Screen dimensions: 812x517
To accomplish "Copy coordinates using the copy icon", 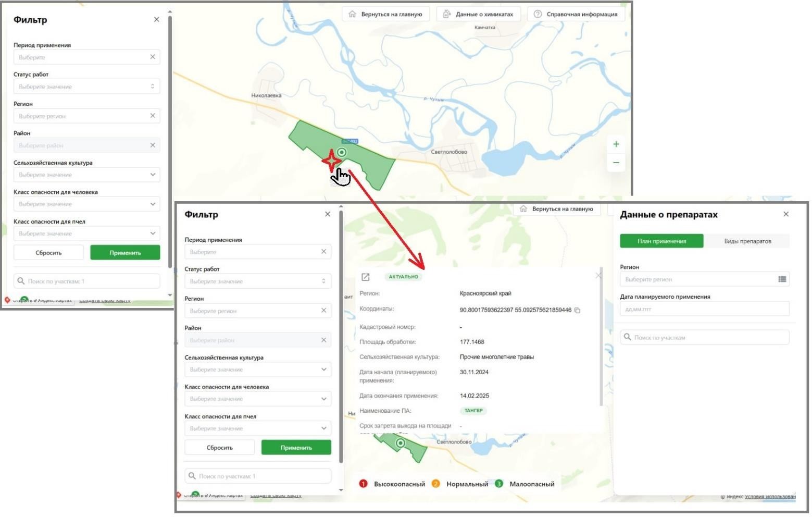I will point(577,310).
